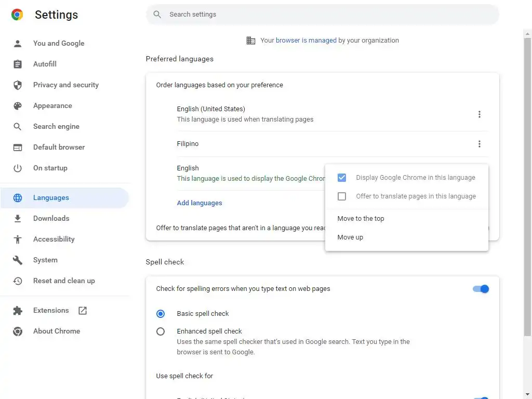
Task: Click the Accessibility figure icon
Action: [x=18, y=239]
